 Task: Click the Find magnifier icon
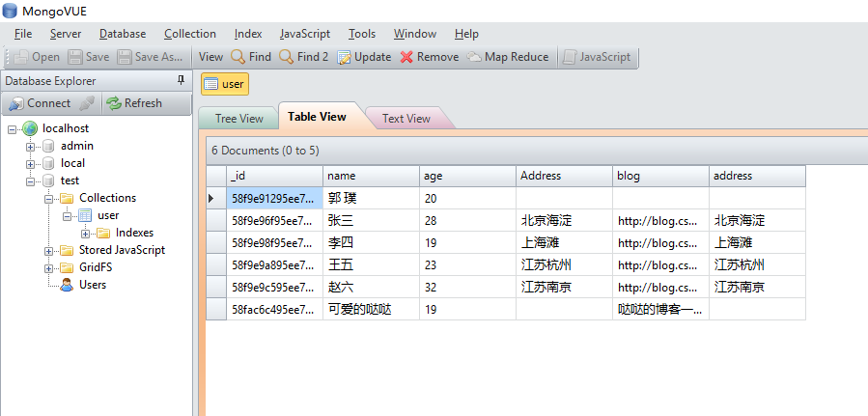point(238,57)
